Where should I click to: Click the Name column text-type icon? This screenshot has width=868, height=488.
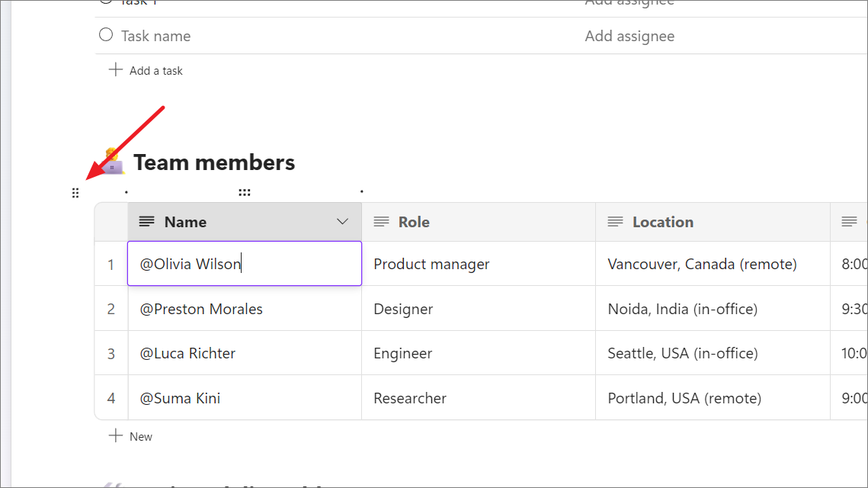pyautogui.click(x=146, y=222)
